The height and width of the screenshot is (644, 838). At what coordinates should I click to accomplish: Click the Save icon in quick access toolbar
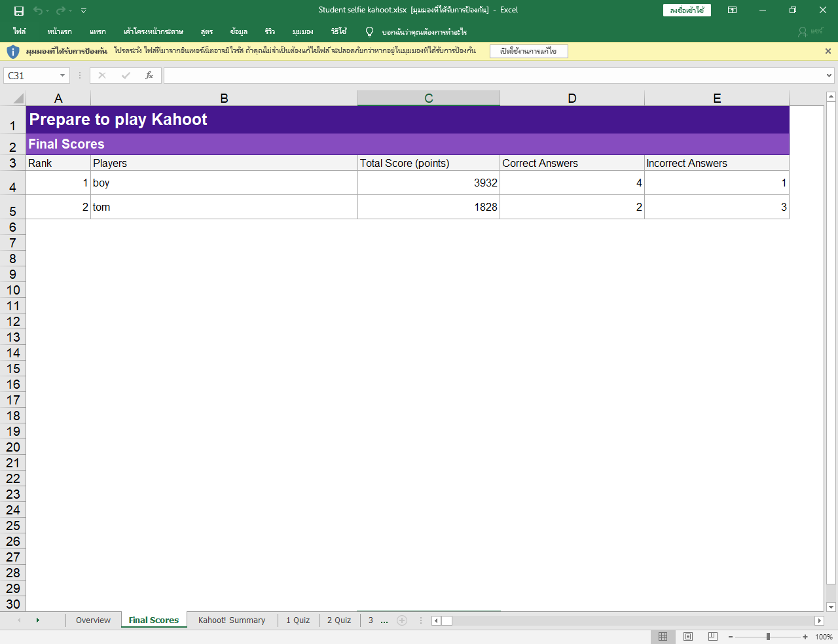(19, 10)
